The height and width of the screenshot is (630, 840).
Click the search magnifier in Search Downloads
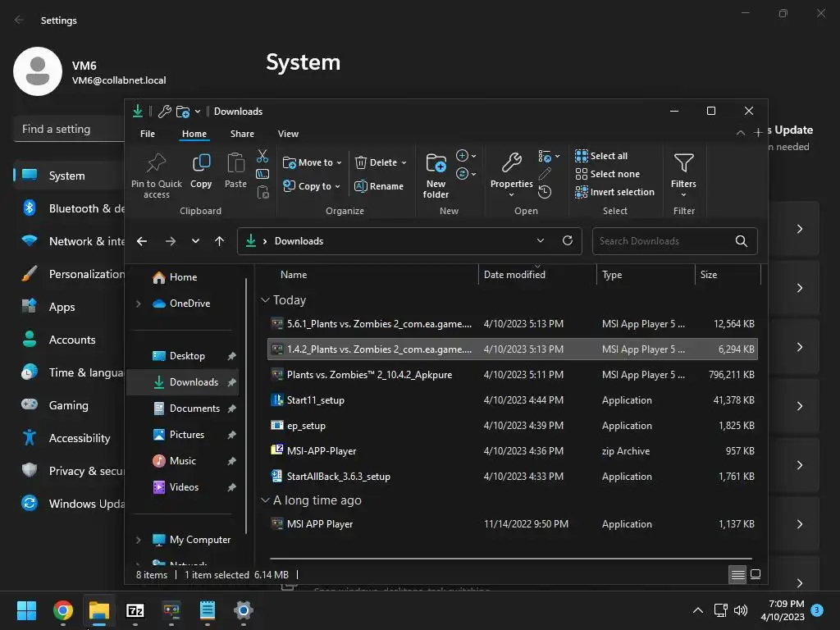[x=741, y=241]
